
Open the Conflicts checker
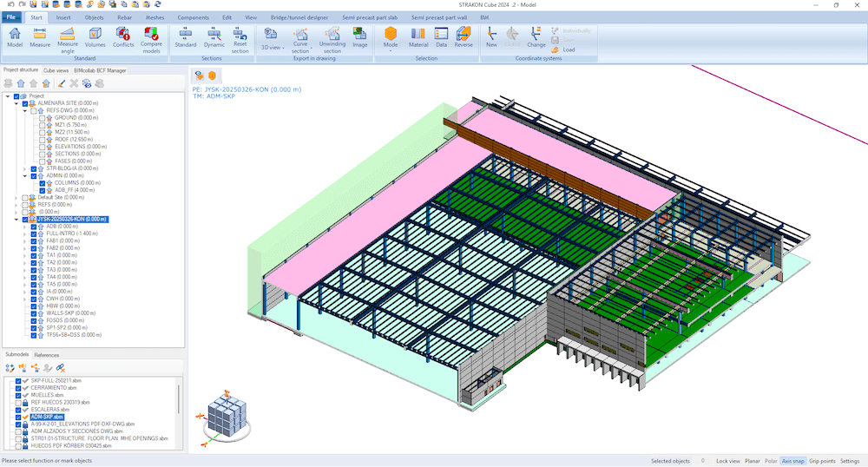123,39
